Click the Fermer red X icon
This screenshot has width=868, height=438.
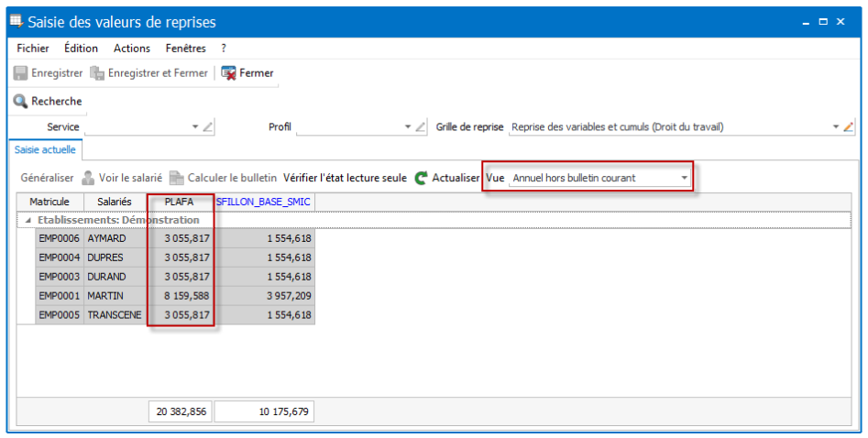(228, 73)
